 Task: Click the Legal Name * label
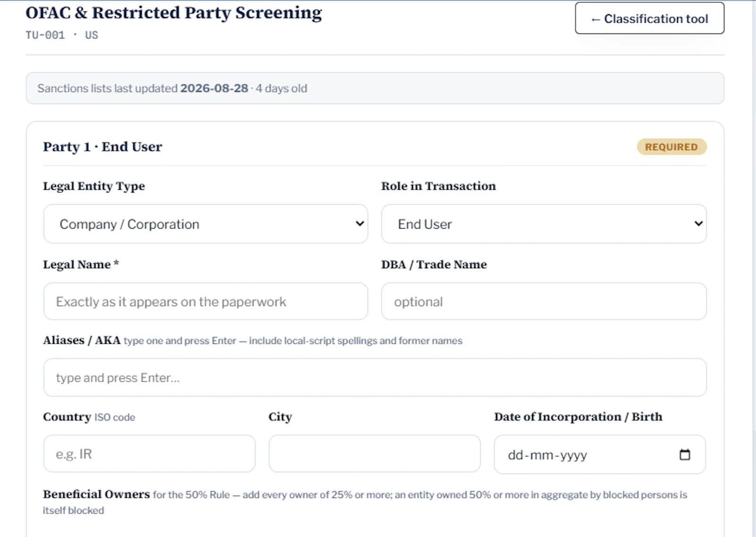(x=81, y=264)
